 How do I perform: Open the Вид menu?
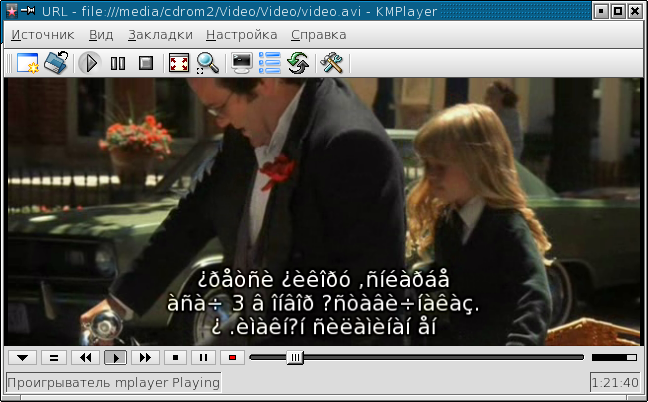(x=101, y=35)
